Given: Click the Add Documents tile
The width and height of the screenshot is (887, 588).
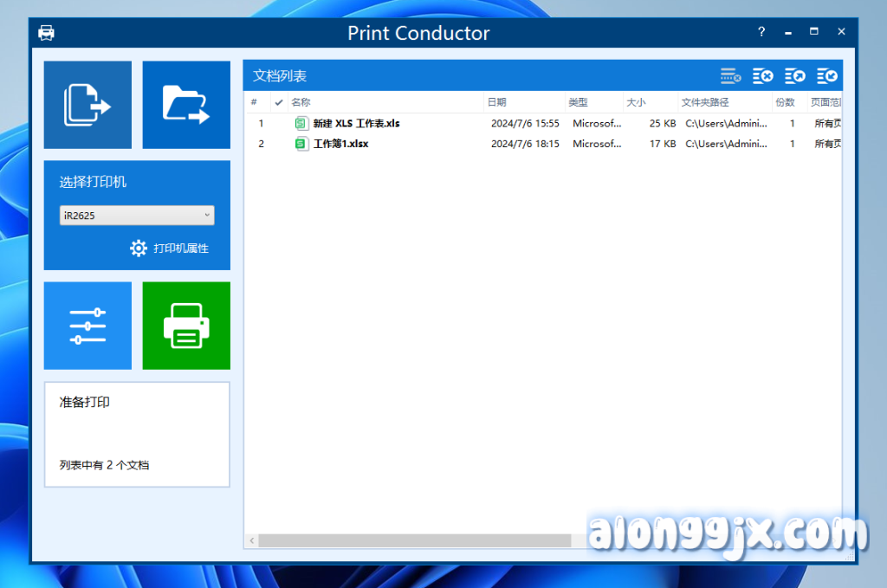Looking at the screenshot, I should (87, 105).
